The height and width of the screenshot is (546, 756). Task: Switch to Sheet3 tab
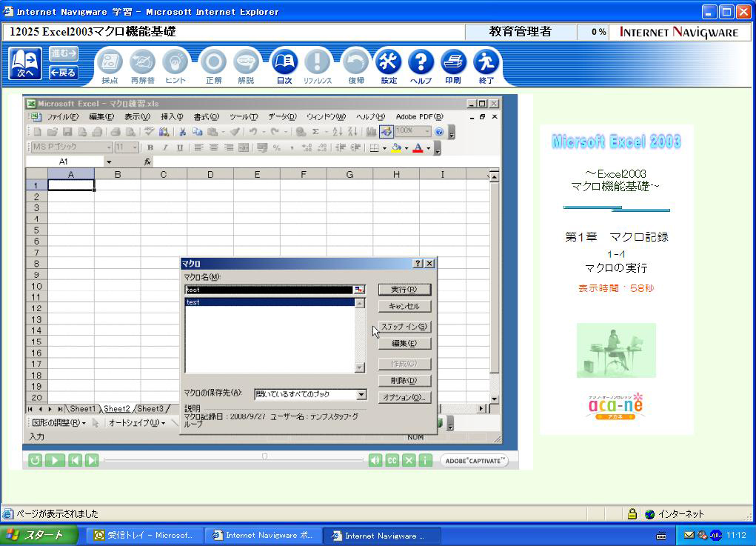coord(150,409)
